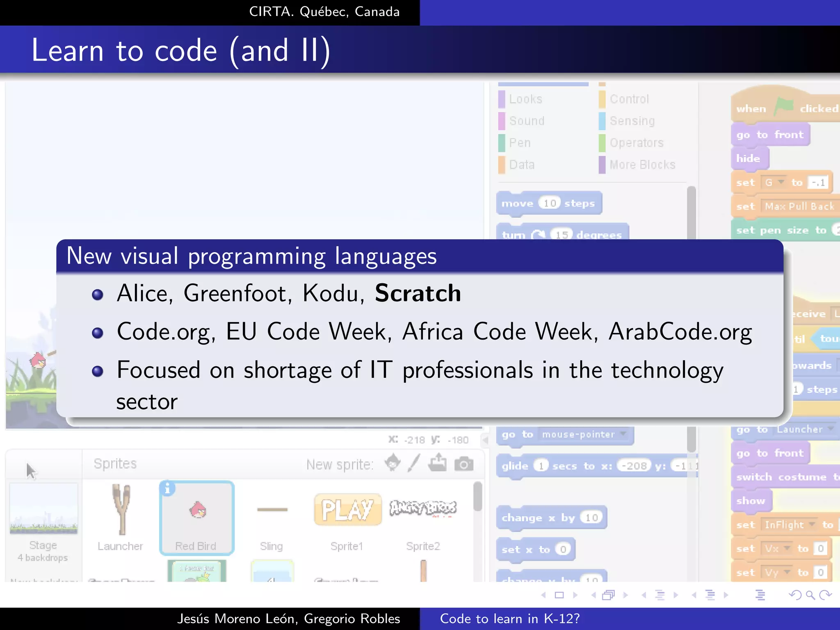Open the Sound block category

coord(527,121)
